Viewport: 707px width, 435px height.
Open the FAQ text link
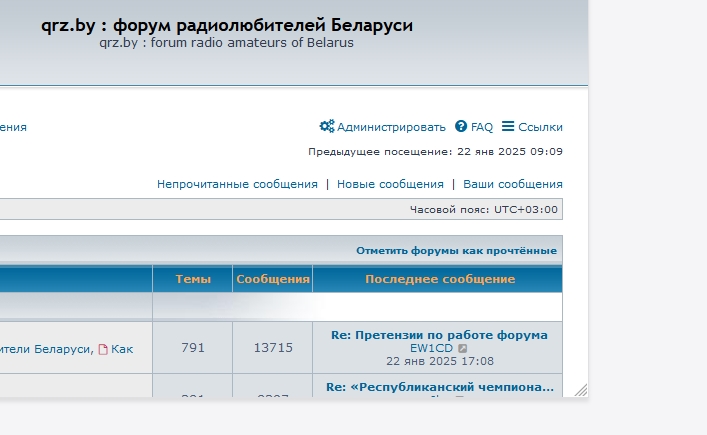(x=482, y=127)
